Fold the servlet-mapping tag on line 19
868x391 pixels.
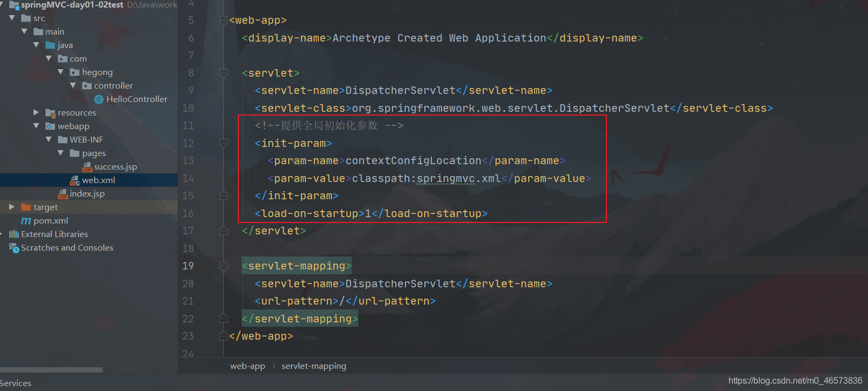(x=224, y=266)
